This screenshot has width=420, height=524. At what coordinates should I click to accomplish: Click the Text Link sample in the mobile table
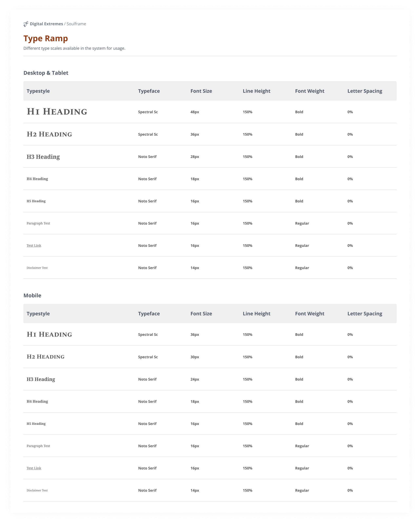click(34, 468)
